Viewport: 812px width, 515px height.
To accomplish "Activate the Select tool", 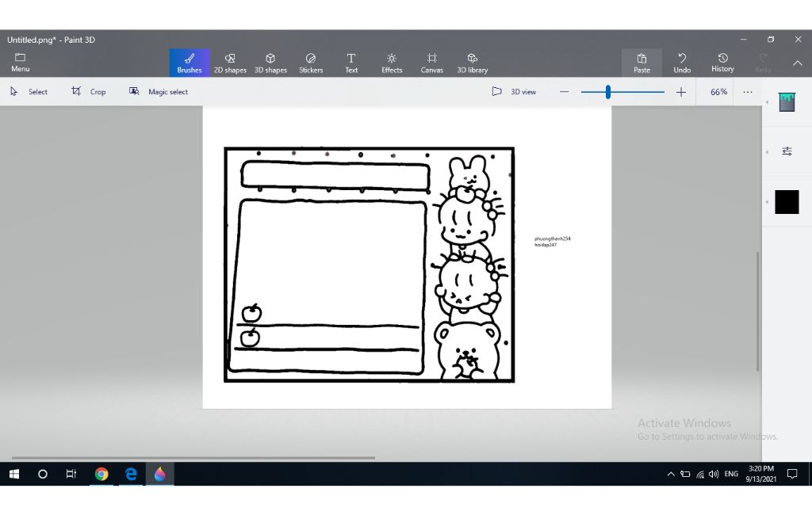I will tap(29, 92).
